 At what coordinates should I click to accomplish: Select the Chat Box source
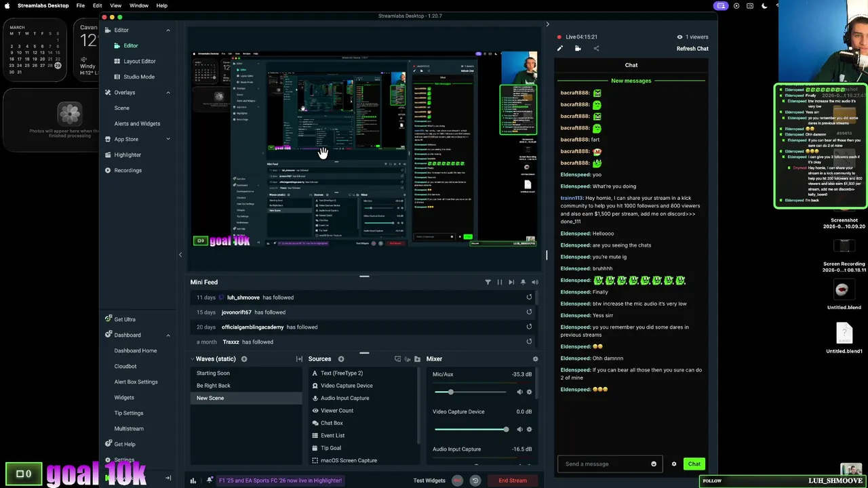click(332, 423)
